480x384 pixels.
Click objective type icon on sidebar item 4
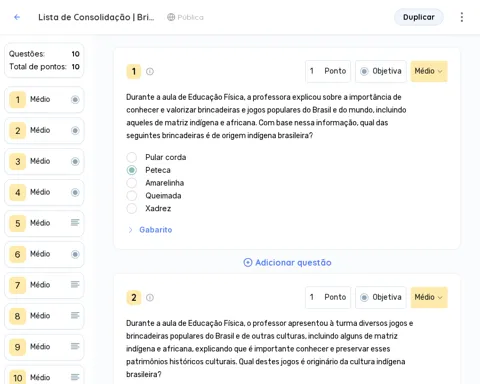[x=75, y=192]
